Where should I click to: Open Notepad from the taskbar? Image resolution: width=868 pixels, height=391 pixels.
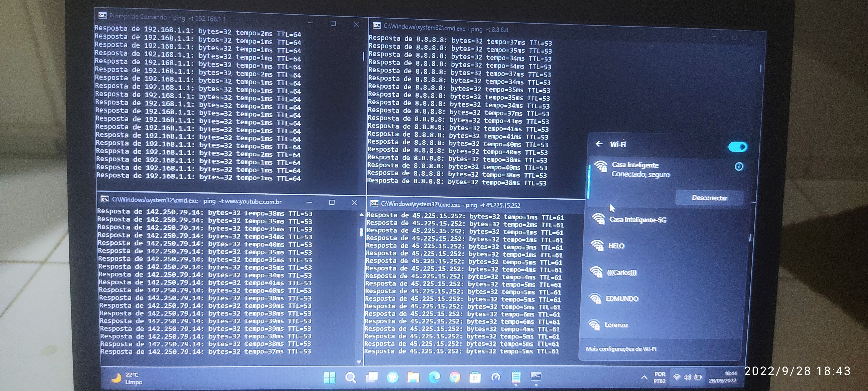click(x=516, y=377)
